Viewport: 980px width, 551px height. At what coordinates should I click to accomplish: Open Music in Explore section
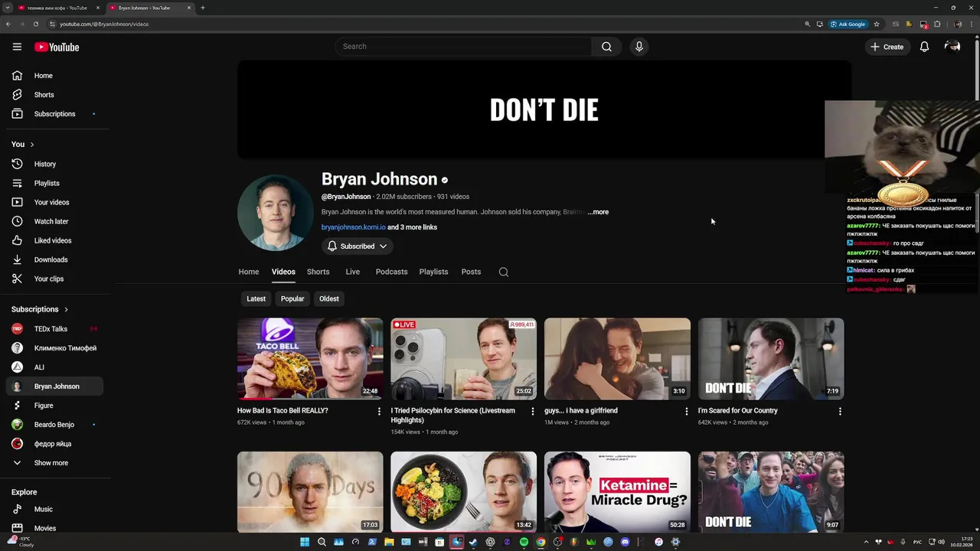[54, 509]
